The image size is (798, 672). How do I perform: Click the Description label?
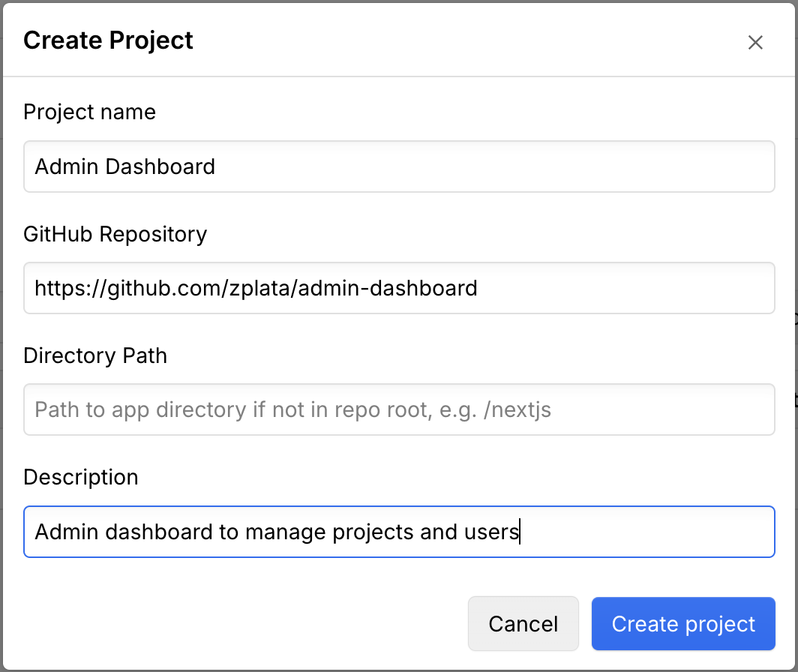[x=80, y=477]
